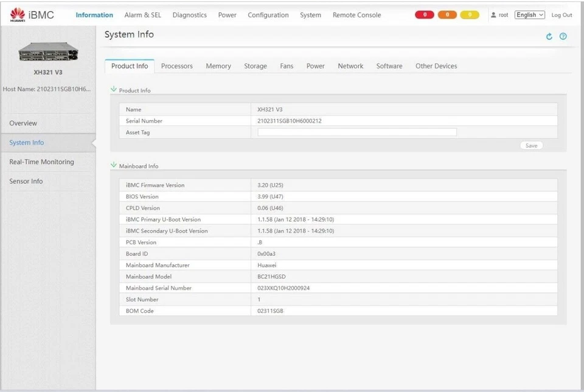Click the XH321 V3 server thumbnail image
Screen dimensions: 584x392
pyautogui.click(x=49, y=52)
